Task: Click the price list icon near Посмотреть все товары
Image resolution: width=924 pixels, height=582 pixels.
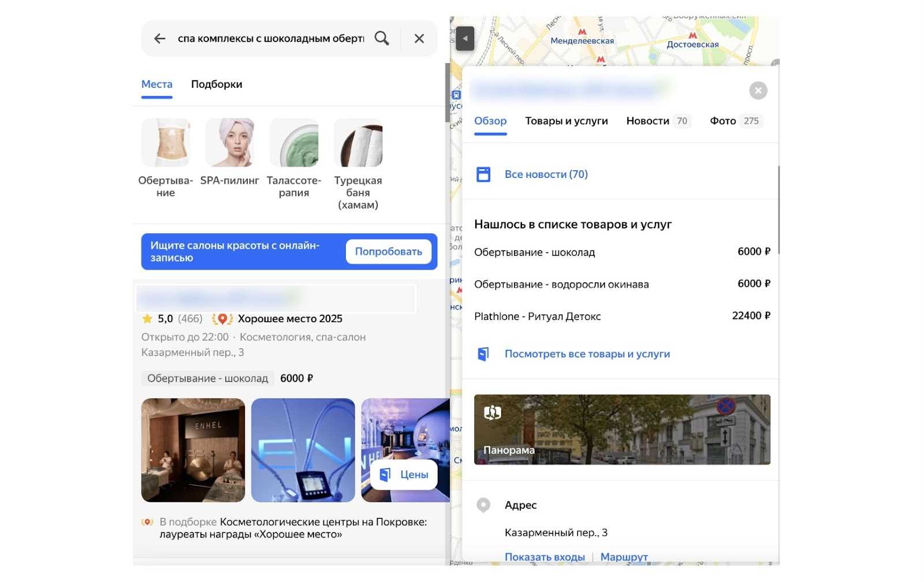Action: 483,354
